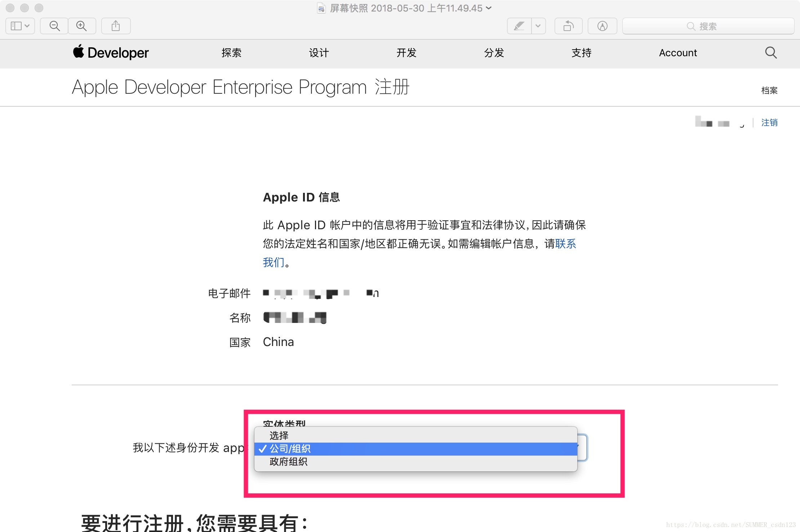Click the entity type select box arrow
800x532 pixels.
(582, 447)
